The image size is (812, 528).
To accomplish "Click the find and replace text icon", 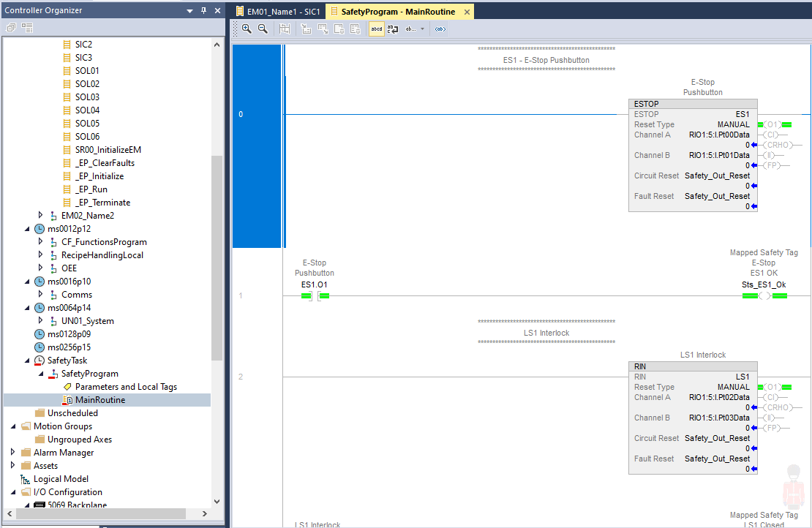I will 393,29.
